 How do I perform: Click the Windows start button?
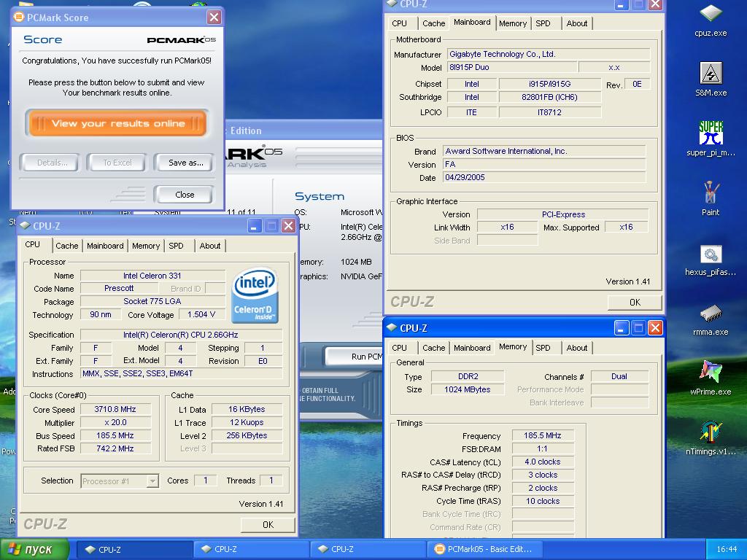pos(34,549)
